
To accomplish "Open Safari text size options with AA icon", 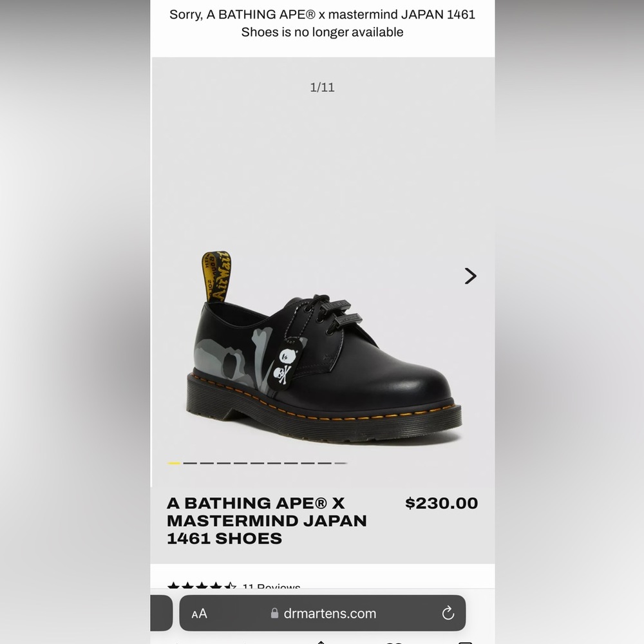I will tap(198, 613).
